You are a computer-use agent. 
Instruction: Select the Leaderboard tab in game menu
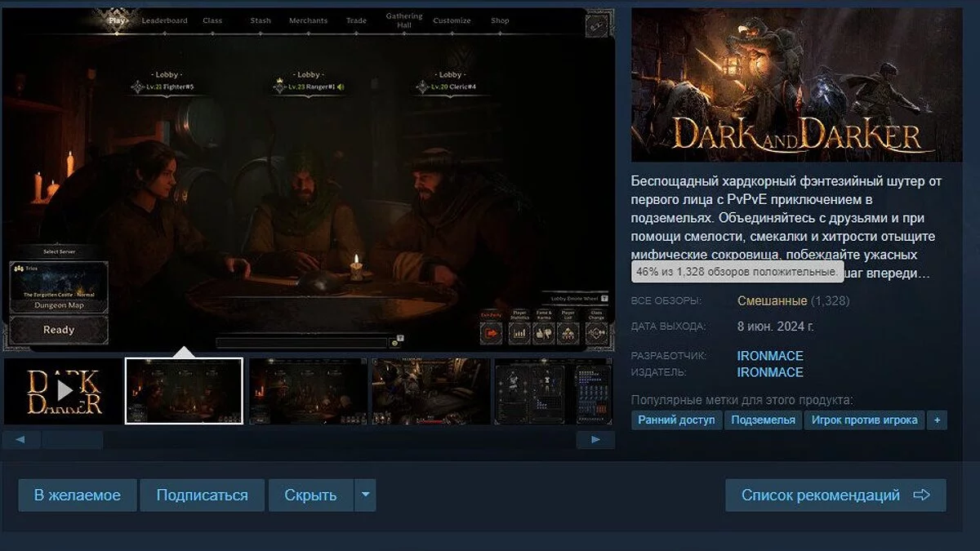[x=164, y=20]
